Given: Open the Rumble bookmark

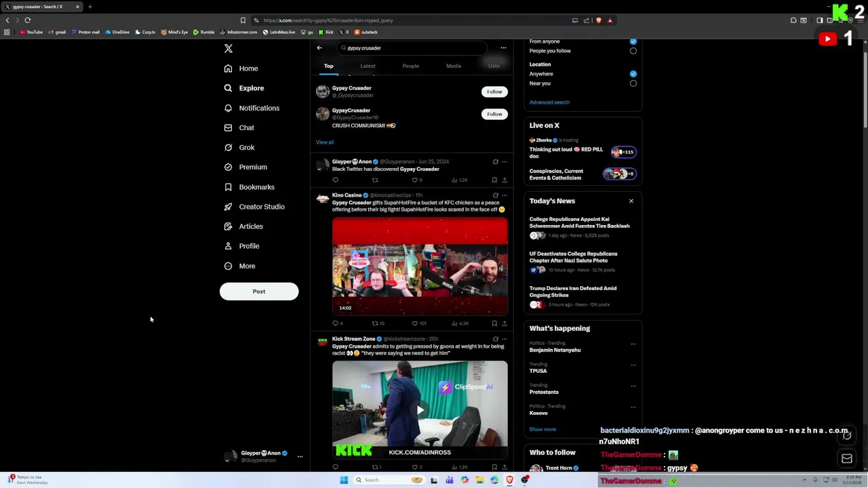Looking at the screenshot, I should 203,32.
